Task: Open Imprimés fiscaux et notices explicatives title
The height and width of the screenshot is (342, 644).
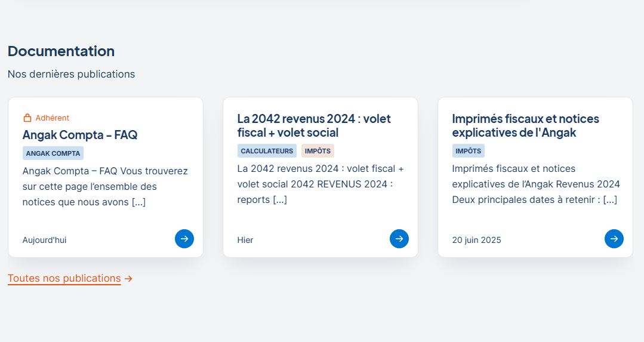Action: point(525,125)
